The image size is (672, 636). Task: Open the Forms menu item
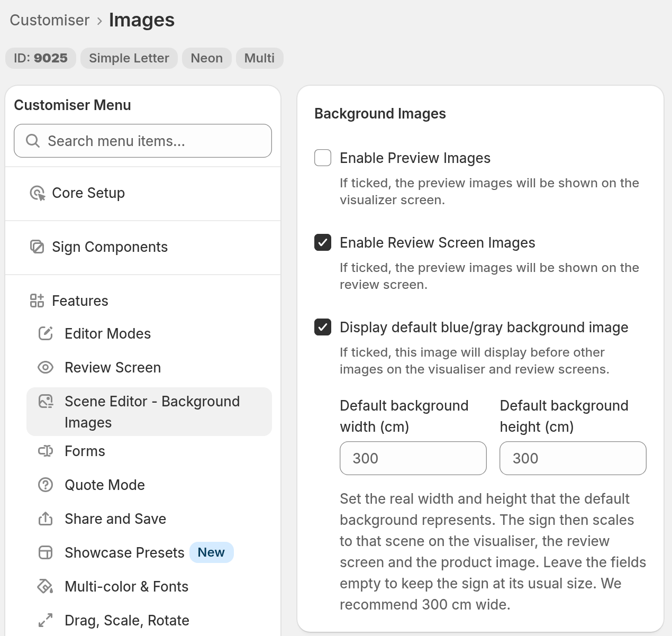pos(149,451)
